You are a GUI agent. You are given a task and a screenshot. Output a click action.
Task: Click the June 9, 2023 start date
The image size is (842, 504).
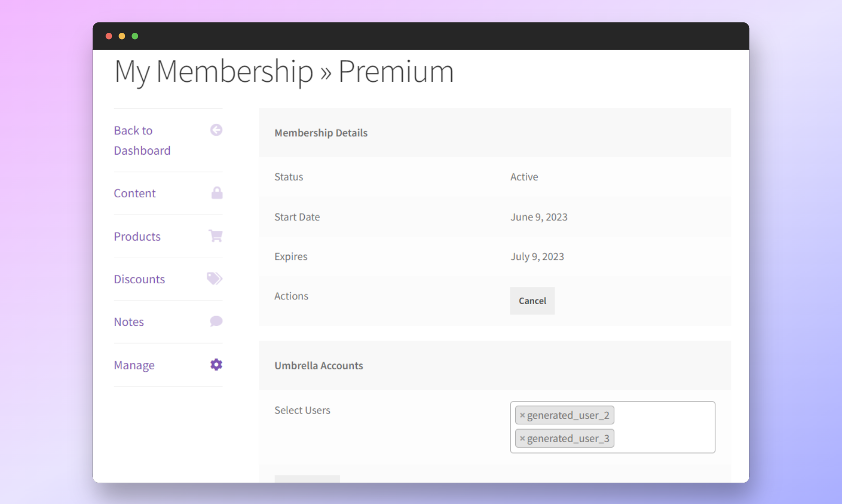tap(539, 217)
